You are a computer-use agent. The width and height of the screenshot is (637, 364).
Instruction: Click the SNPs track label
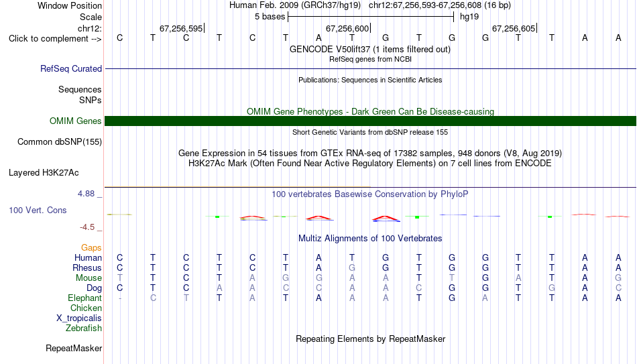pyautogui.click(x=91, y=100)
